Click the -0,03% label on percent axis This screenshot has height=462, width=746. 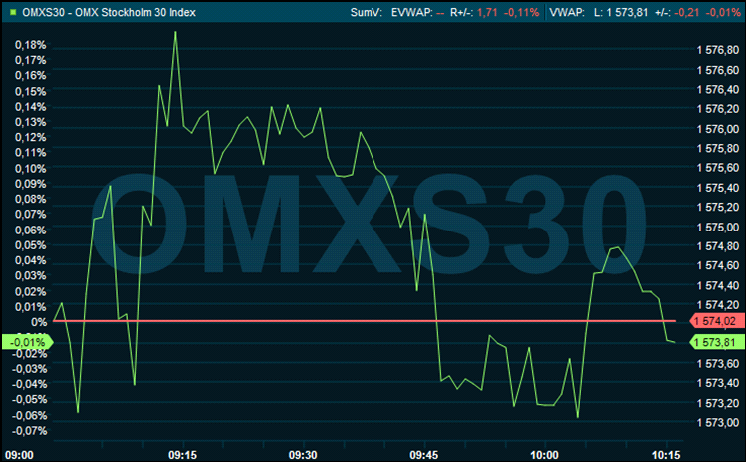(x=29, y=369)
